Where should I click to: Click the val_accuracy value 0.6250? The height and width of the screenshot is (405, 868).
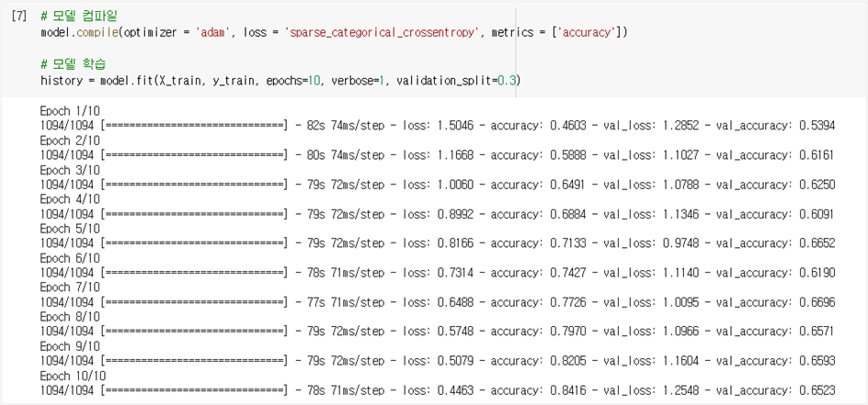[x=817, y=185]
